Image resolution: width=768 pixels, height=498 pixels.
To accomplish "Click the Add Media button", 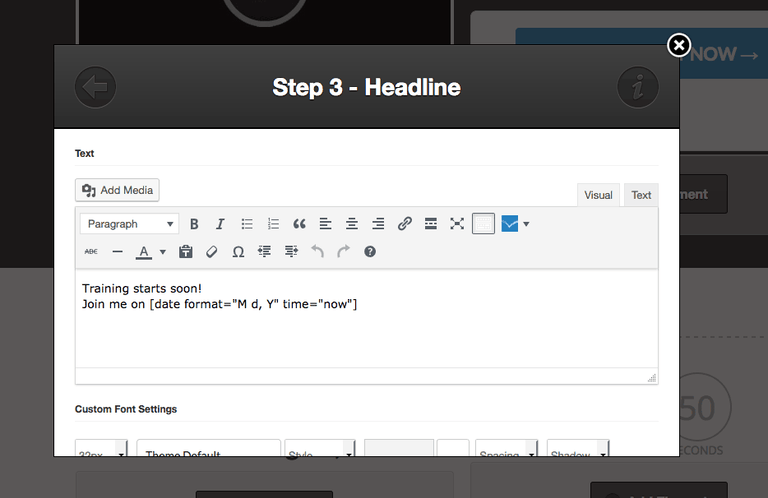I will pyautogui.click(x=117, y=190).
